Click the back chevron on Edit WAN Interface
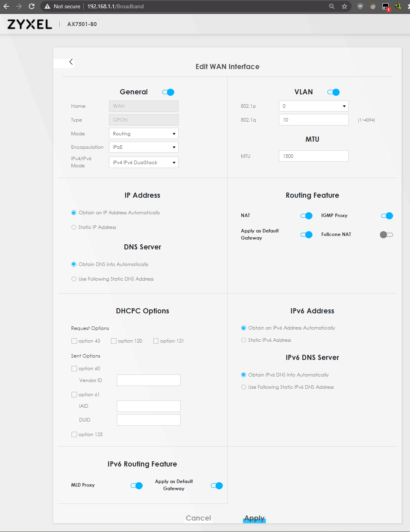This screenshot has width=410, height=532. click(71, 62)
